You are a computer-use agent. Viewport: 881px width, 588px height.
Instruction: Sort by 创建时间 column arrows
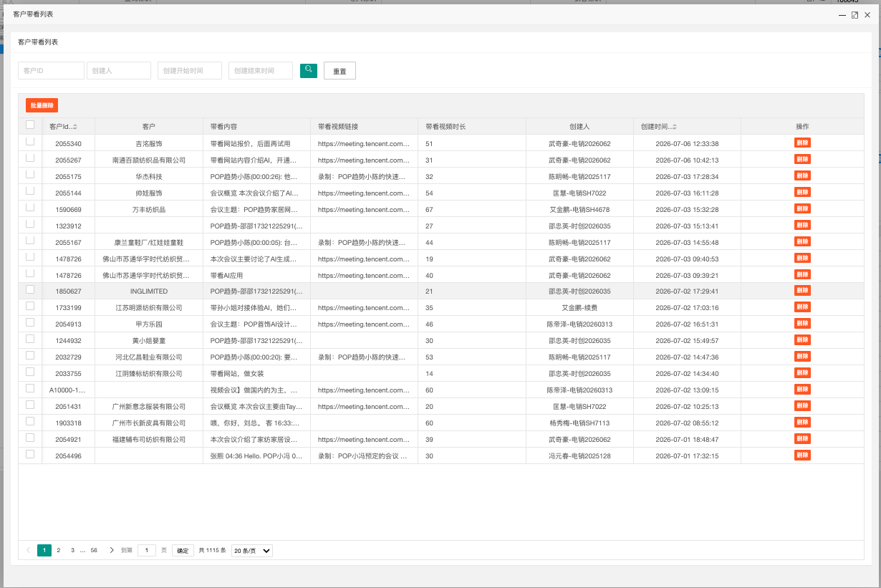click(675, 127)
